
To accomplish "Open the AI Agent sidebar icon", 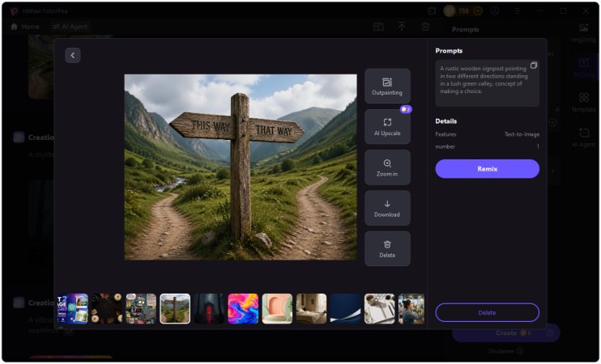I will [584, 137].
